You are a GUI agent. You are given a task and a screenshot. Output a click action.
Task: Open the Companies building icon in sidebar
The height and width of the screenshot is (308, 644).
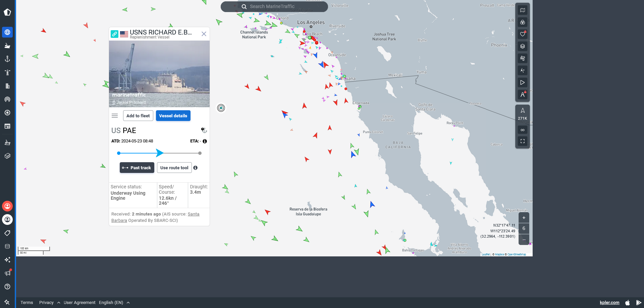click(7, 86)
